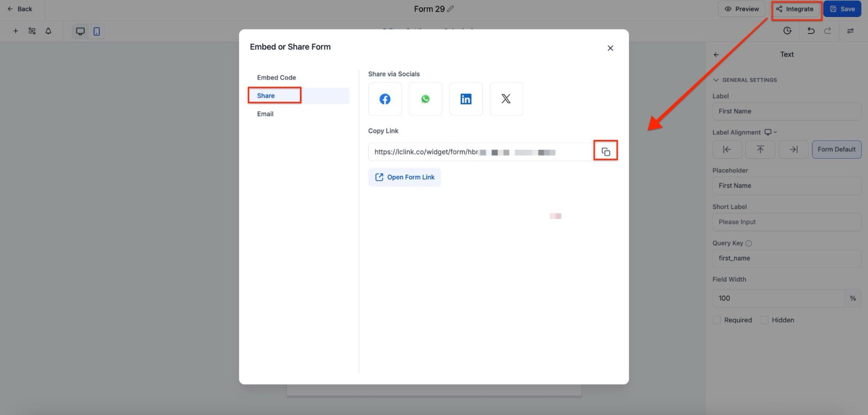Click the Back button

(20, 9)
